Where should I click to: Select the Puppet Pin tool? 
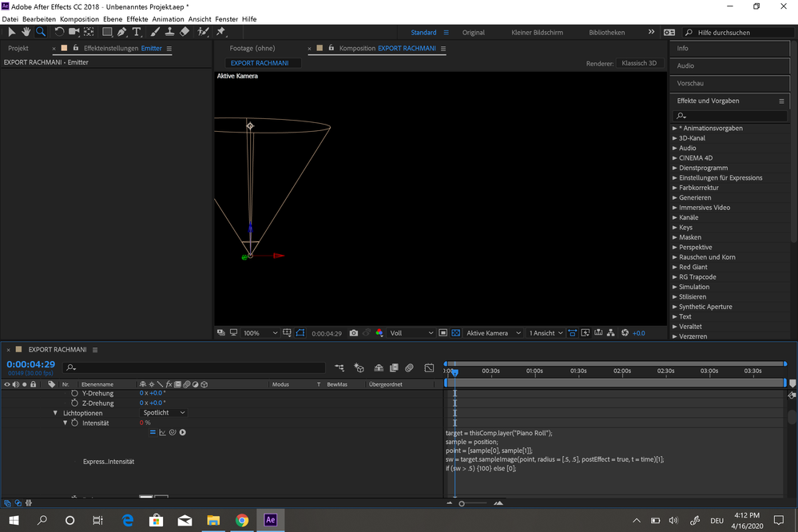tap(220, 32)
